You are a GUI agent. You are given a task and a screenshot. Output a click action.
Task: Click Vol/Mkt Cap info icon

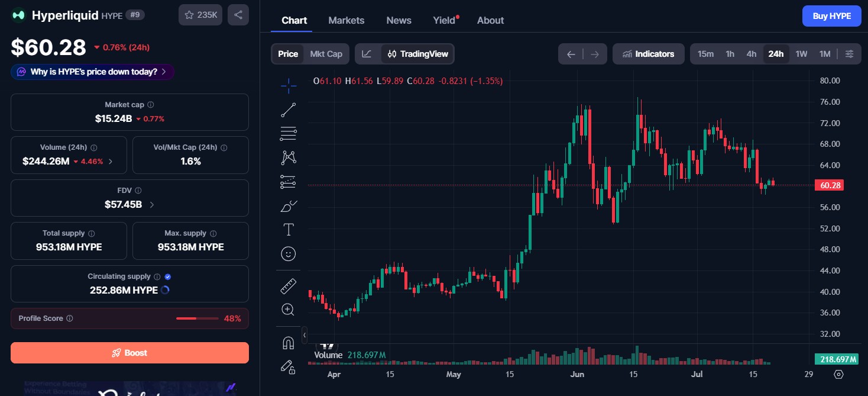pyautogui.click(x=224, y=147)
